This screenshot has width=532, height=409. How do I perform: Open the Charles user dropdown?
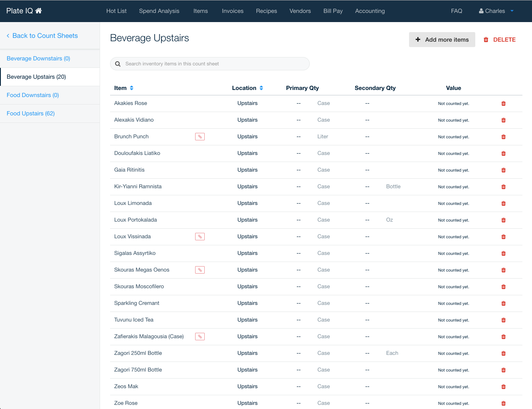click(496, 11)
